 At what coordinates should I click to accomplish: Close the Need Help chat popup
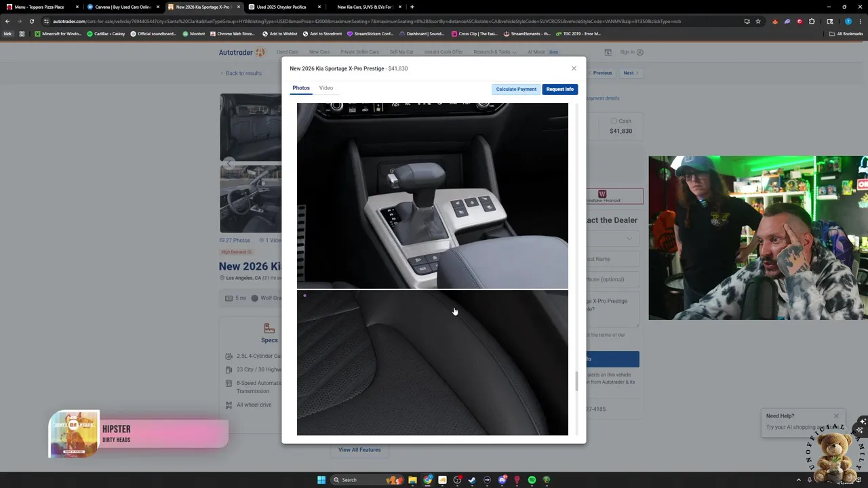point(836,416)
